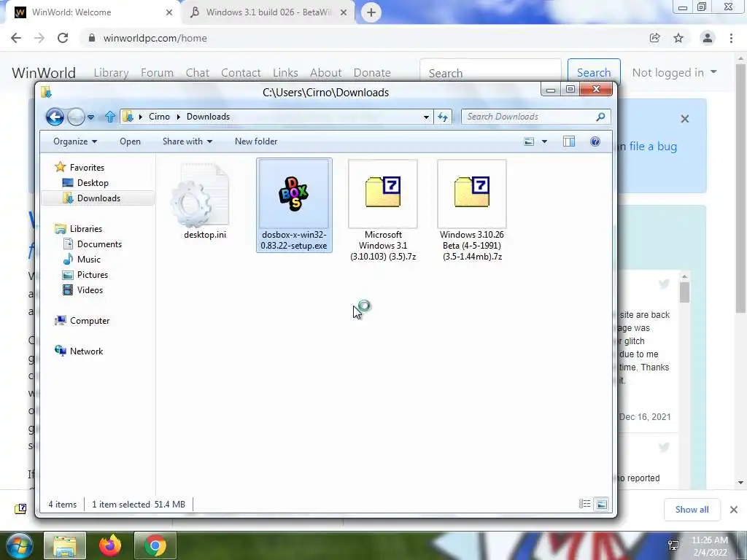Reload the WinWorld page in Chrome
The image size is (747, 560).
pyautogui.click(x=63, y=38)
